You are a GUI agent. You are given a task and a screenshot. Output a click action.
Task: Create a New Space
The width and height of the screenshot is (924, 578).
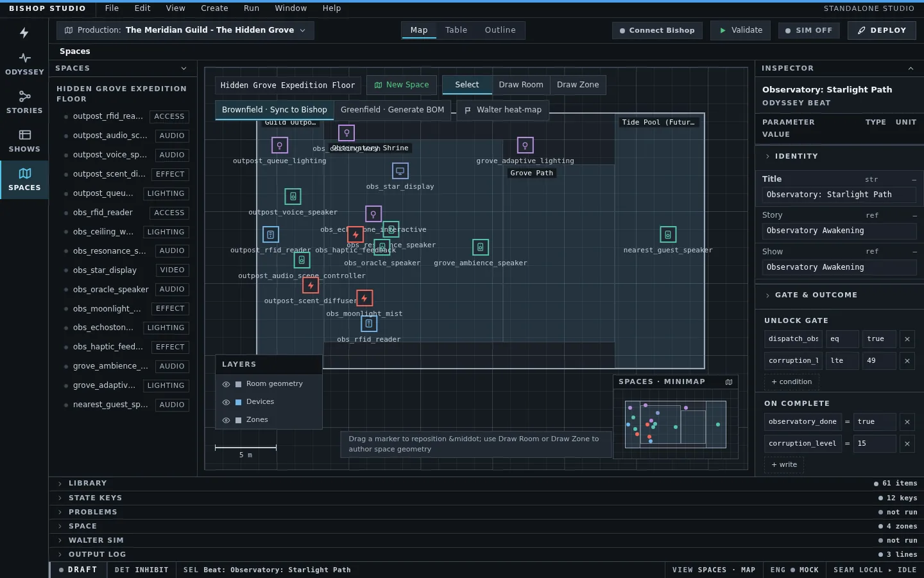[x=402, y=85]
